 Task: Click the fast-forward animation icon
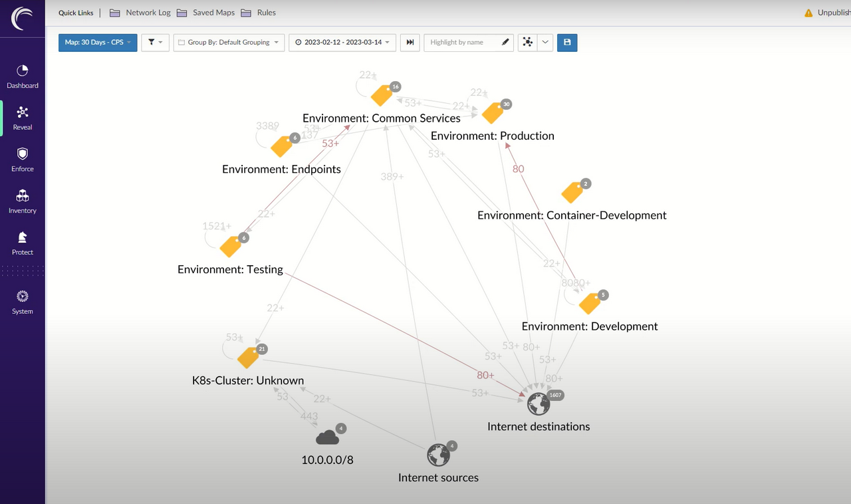[x=410, y=42]
